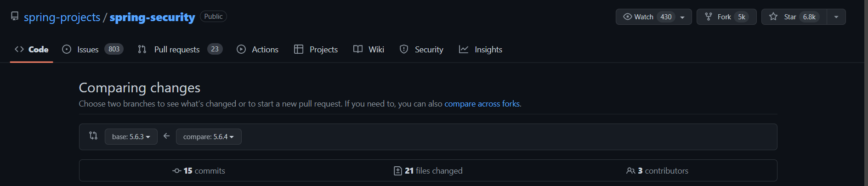View the 15 commits section

pos(199,171)
